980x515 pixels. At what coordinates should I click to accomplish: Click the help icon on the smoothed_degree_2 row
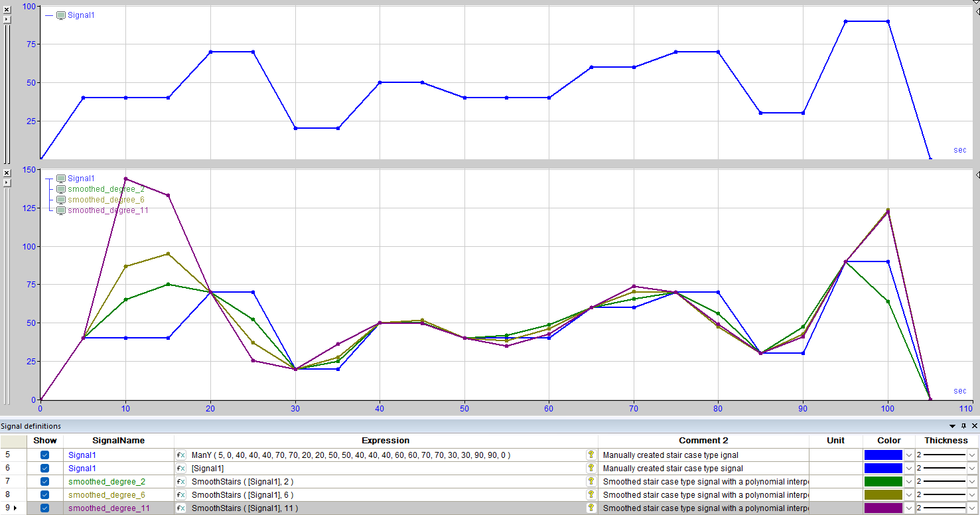click(x=591, y=482)
